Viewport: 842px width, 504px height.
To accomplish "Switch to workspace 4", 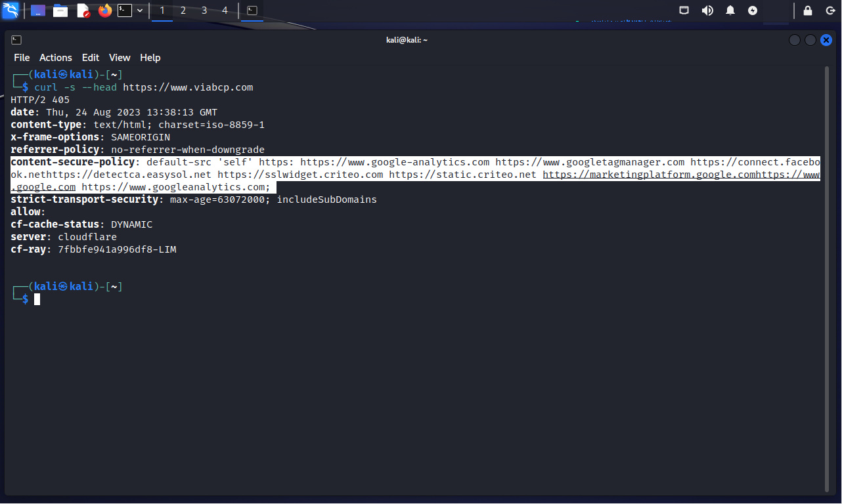I will [x=225, y=10].
